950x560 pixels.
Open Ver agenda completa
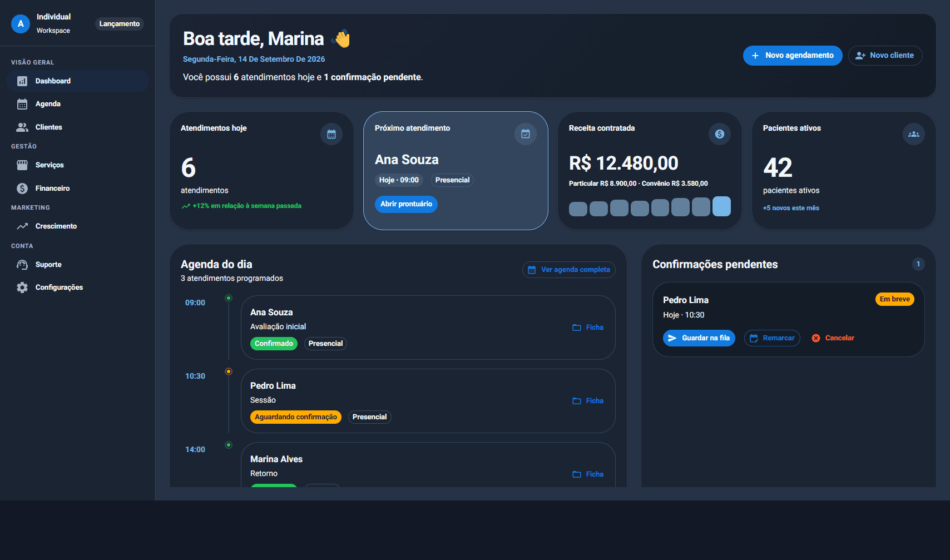click(569, 270)
